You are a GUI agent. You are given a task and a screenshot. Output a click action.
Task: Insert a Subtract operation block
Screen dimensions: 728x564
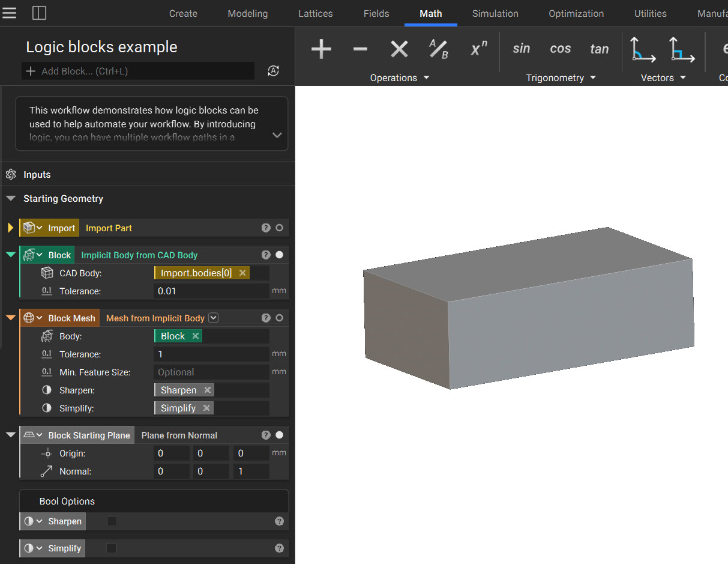360,49
